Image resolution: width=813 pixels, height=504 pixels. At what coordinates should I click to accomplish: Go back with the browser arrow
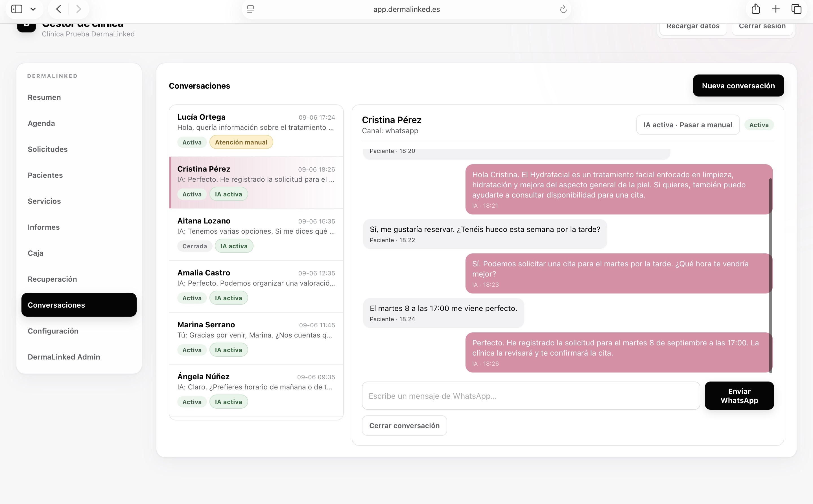pyautogui.click(x=59, y=9)
